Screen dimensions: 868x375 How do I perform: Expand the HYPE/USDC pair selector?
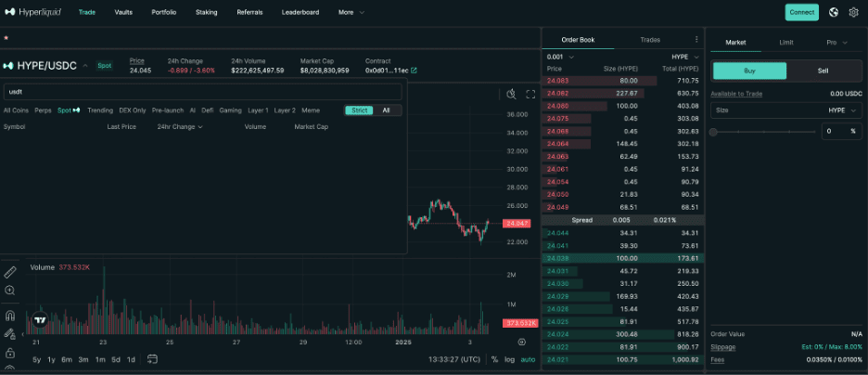point(85,65)
